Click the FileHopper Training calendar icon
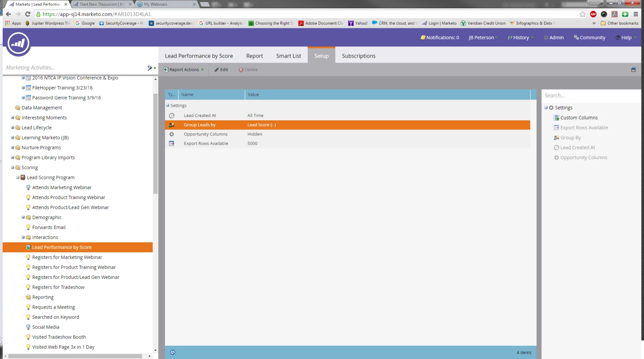Viewport: 644px width, 359px height. coord(28,88)
